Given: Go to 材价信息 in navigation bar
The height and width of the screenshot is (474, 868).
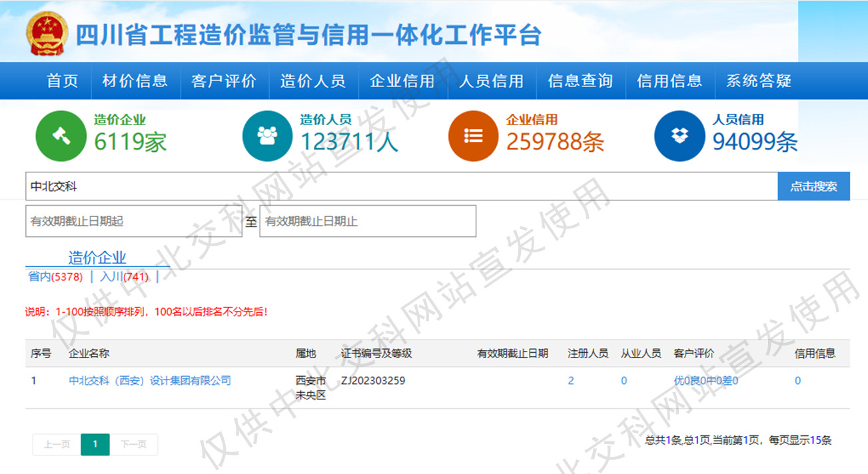Looking at the screenshot, I should click(135, 81).
